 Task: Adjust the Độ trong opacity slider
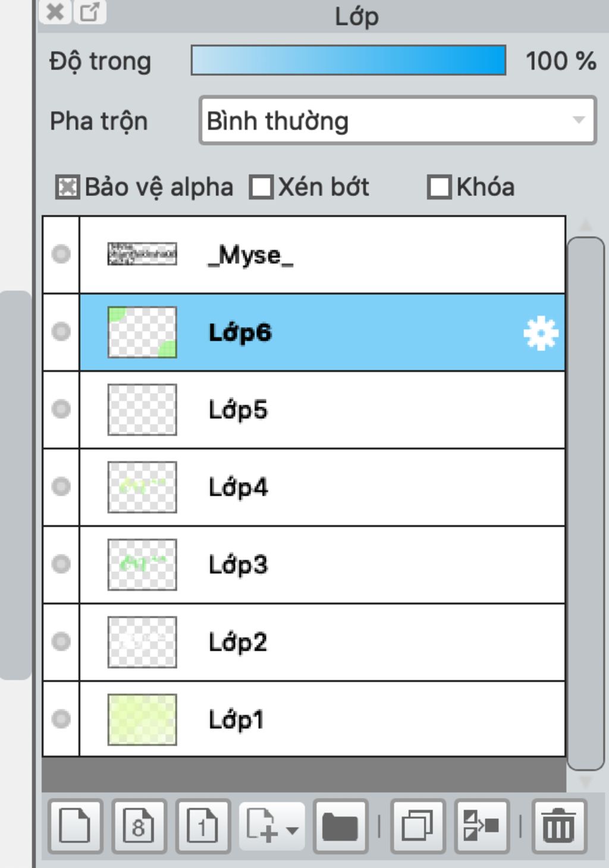tap(349, 60)
